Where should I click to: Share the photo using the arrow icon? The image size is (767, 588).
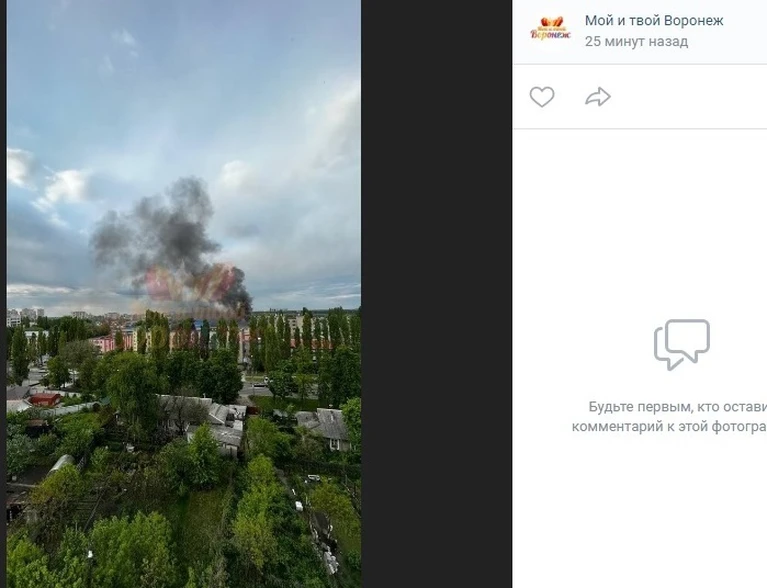tap(598, 96)
